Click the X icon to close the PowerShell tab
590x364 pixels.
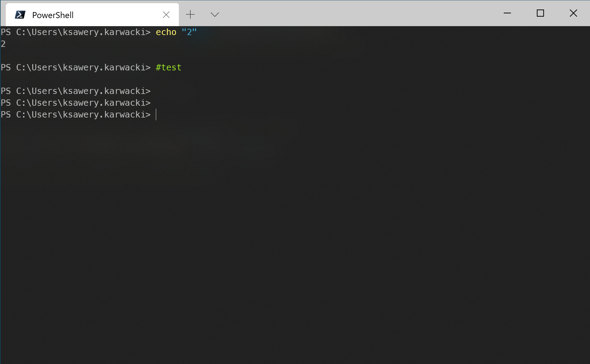point(166,14)
